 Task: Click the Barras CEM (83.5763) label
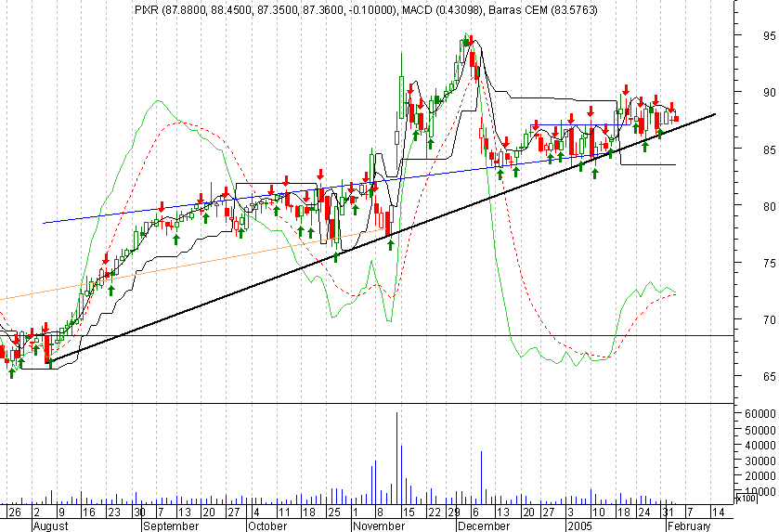541,10
